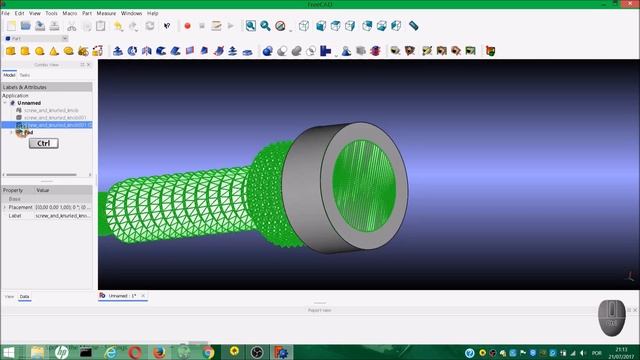Open the shape builder tool

pyautogui.click(x=98, y=51)
